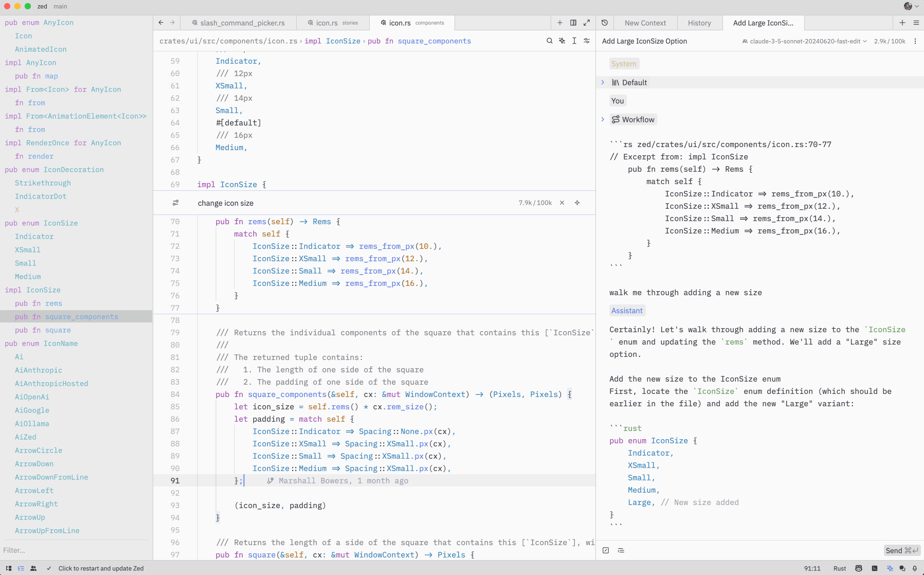
Task: Expand the Workflow section
Action: click(603, 119)
